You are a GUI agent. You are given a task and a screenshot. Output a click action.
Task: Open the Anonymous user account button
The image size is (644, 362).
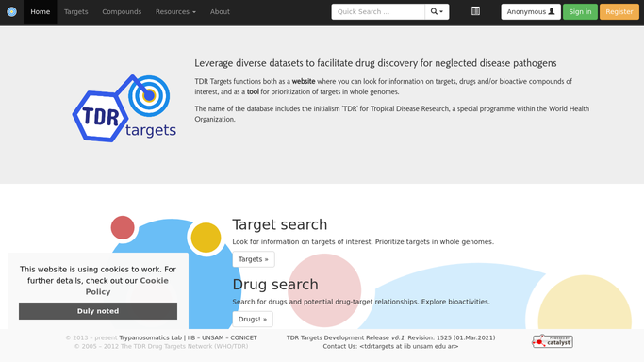point(531,12)
